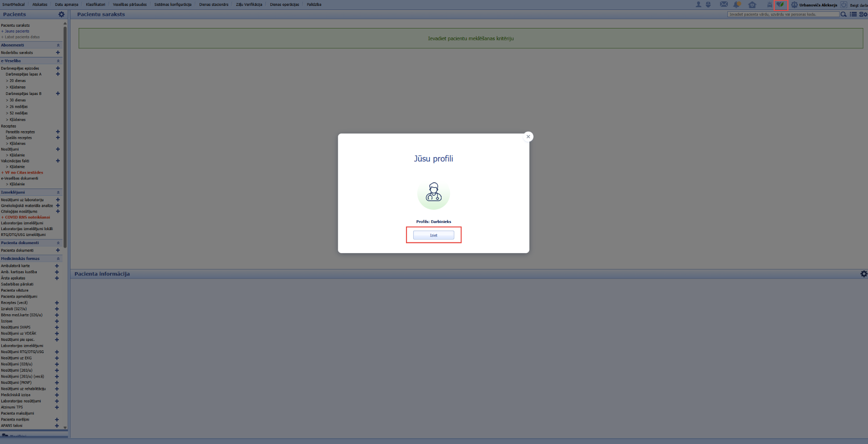868x444 pixels.
Task: Click the Jauns pacients link
Action: (17, 31)
